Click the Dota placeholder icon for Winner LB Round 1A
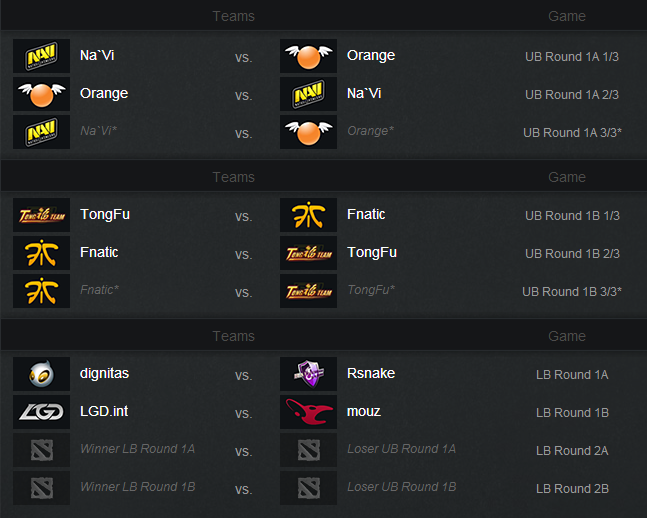This screenshot has height=518, width=647. tap(41, 449)
